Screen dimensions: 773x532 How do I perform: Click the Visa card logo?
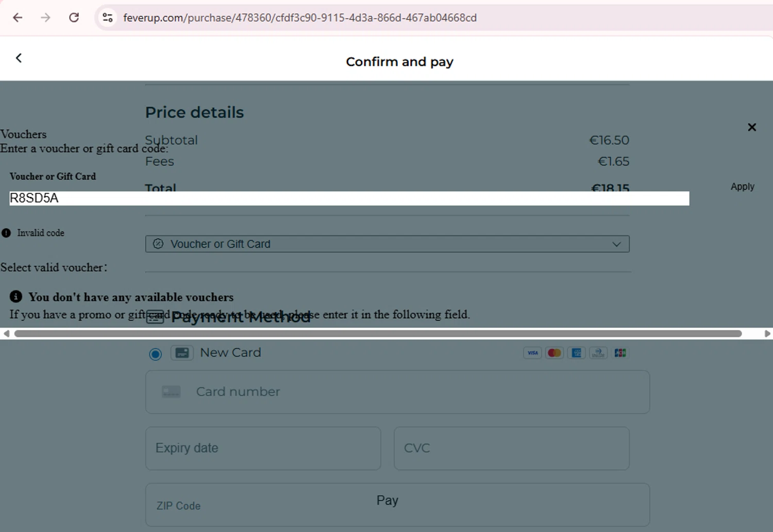pos(532,353)
